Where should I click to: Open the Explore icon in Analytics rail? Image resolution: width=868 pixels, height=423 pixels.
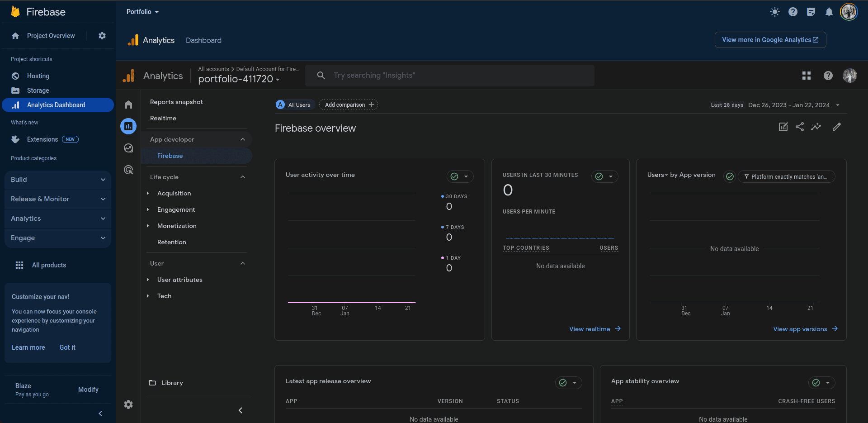point(128,148)
